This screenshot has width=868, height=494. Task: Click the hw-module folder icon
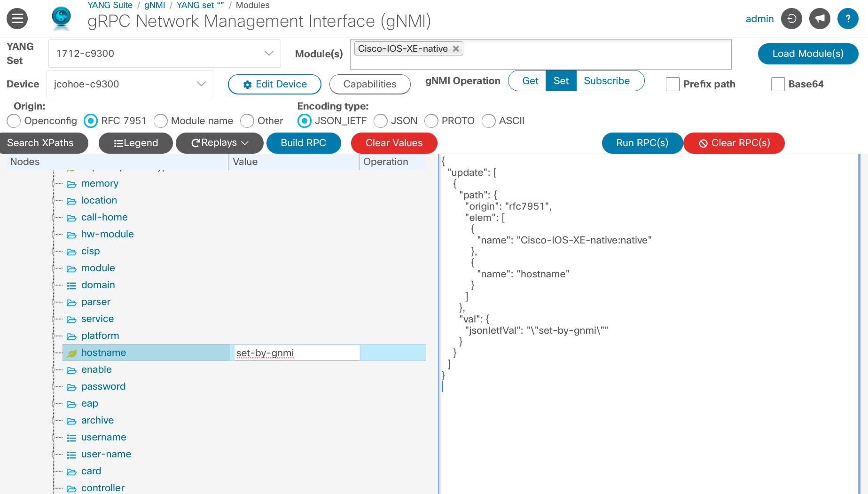(x=71, y=235)
